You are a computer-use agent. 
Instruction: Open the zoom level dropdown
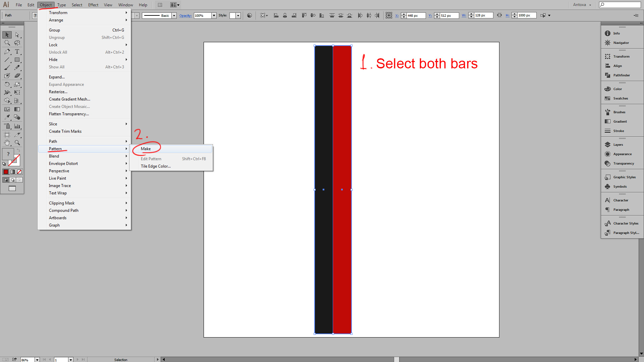coord(37,360)
